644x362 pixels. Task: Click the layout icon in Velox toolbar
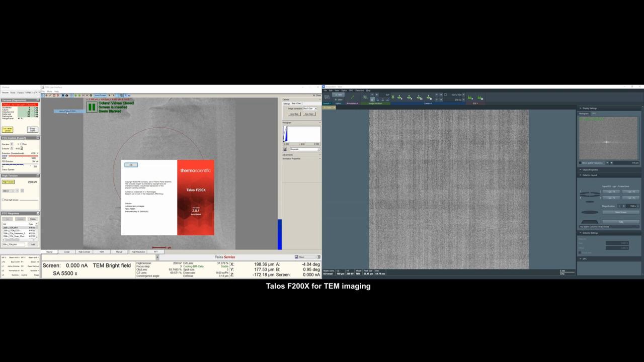coord(327,97)
